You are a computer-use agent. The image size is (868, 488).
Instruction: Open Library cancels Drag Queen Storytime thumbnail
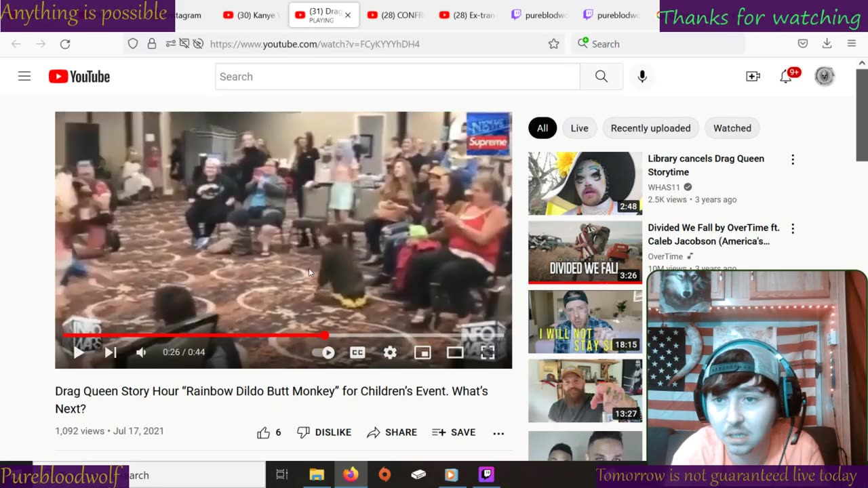(x=585, y=183)
